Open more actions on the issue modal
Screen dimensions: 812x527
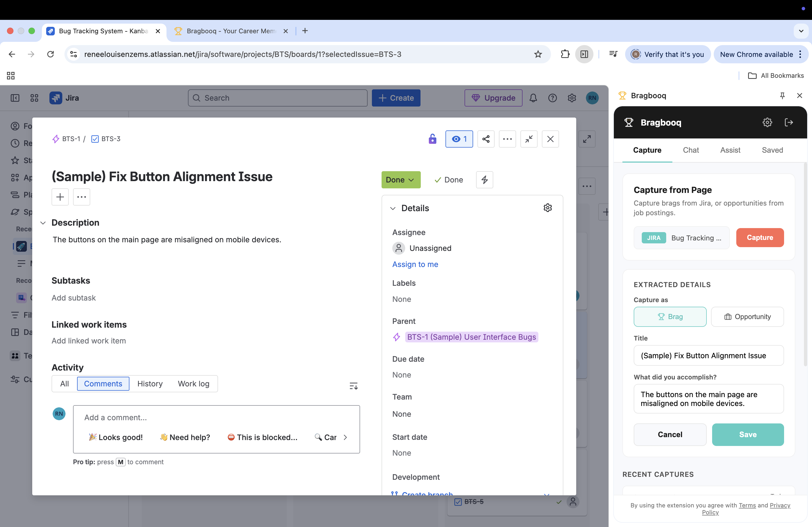507,139
